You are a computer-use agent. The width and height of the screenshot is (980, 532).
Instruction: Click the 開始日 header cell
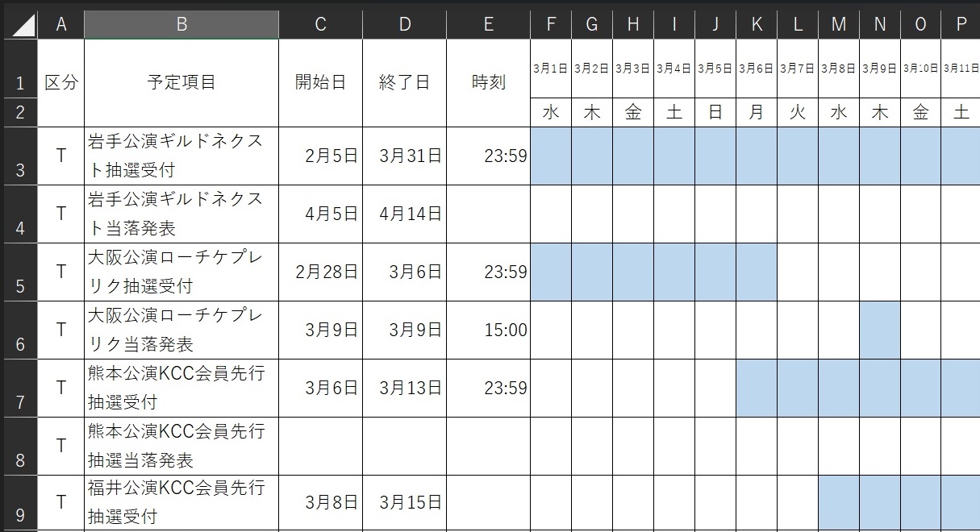coord(321,83)
